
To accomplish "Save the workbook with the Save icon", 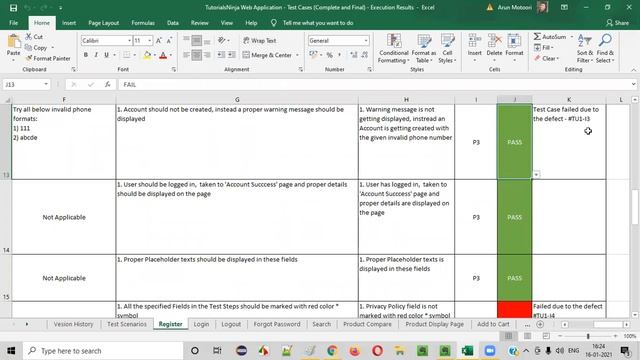I will point(13,8).
